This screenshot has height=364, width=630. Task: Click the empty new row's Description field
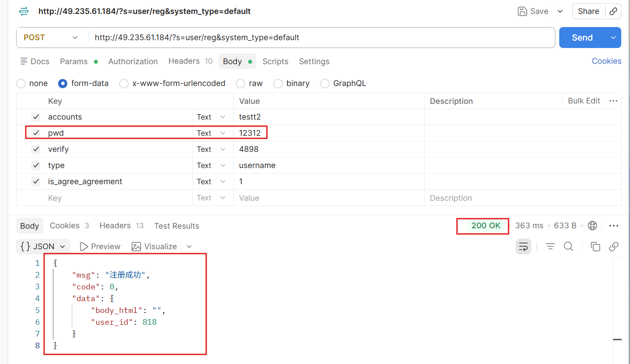pos(523,198)
